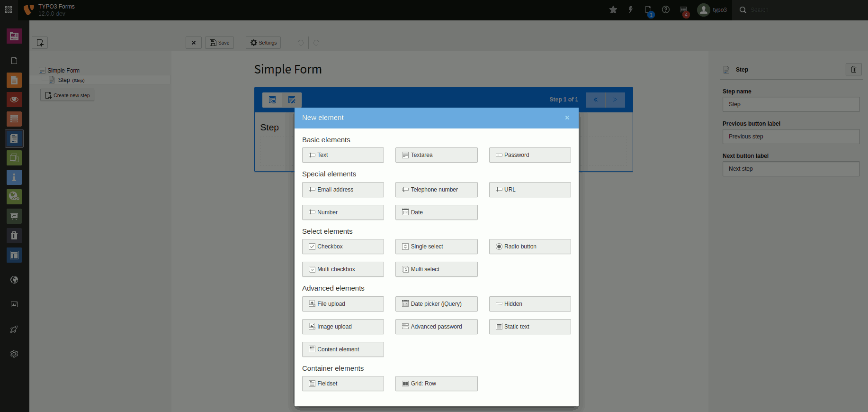Open the settings gear in left sidebar
Image resolution: width=868 pixels, height=412 pixels.
coord(14,354)
